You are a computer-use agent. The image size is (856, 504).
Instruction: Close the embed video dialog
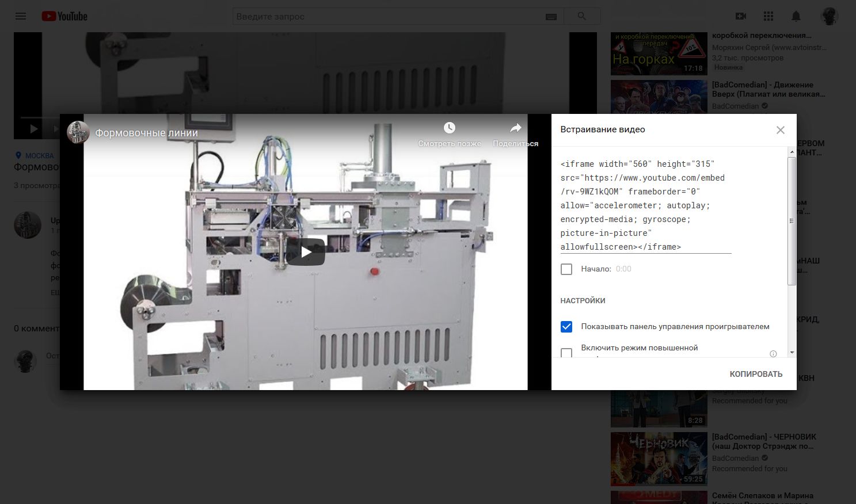780,130
